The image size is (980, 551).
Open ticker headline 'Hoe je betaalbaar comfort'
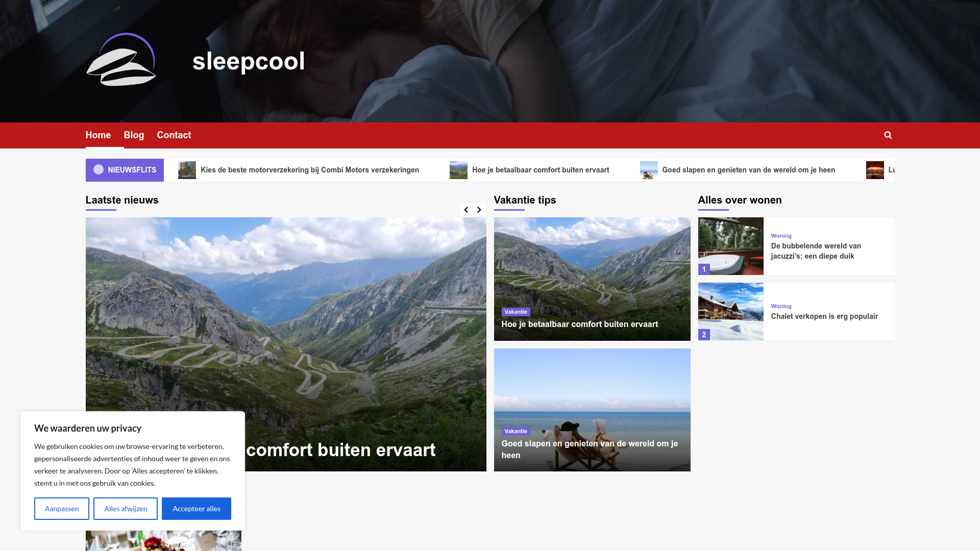pyautogui.click(x=541, y=170)
